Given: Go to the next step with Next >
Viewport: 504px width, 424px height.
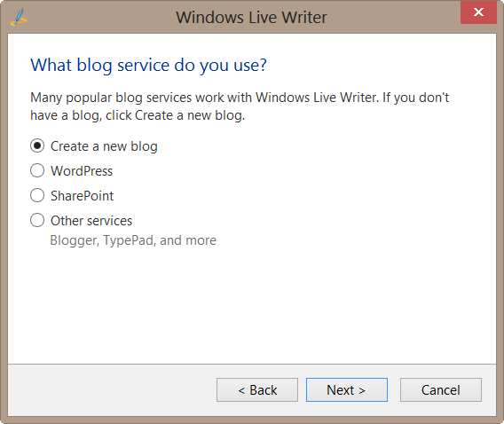Looking at the screenshot, I should coord(346,389).
